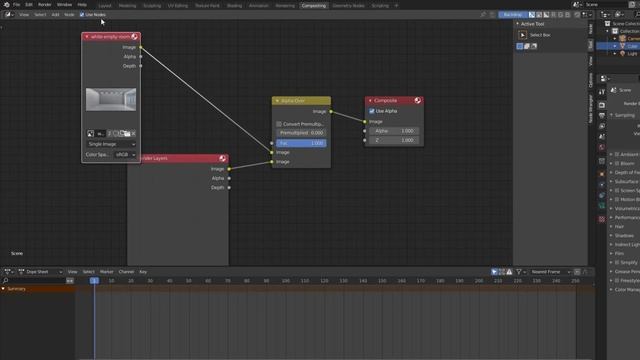
Task: Open node editor Add menu
Action: point(55,15)
